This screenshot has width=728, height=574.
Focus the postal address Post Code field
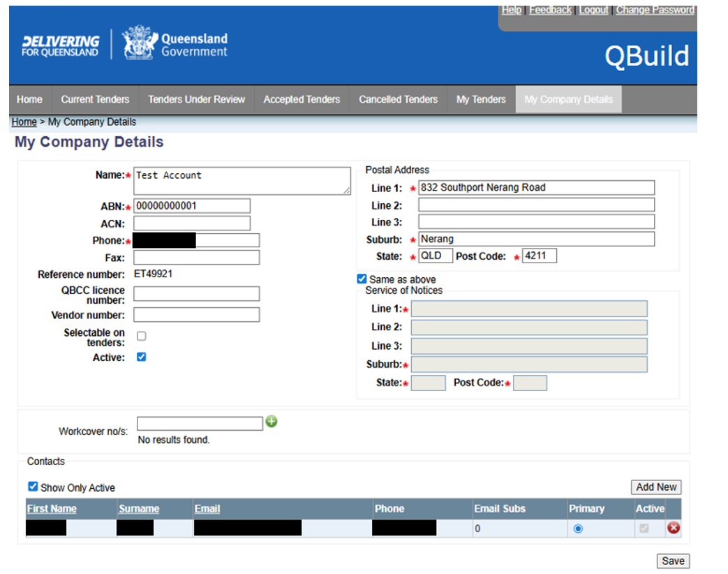click(x=539, y=256)
